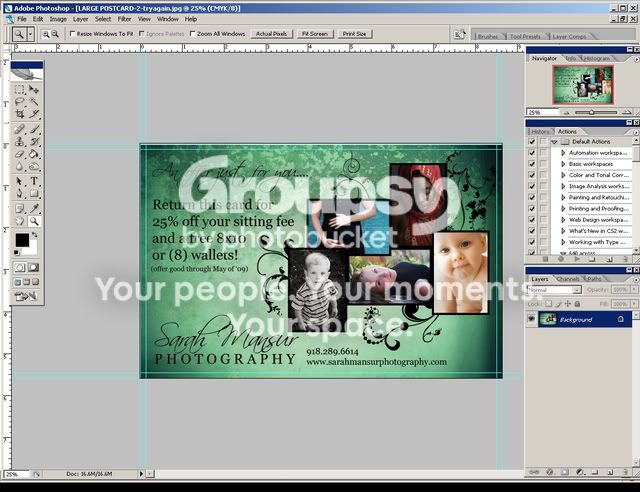Open the Filter menu
640x492 pixels.
pyautogui.click(x=124, y=19)
